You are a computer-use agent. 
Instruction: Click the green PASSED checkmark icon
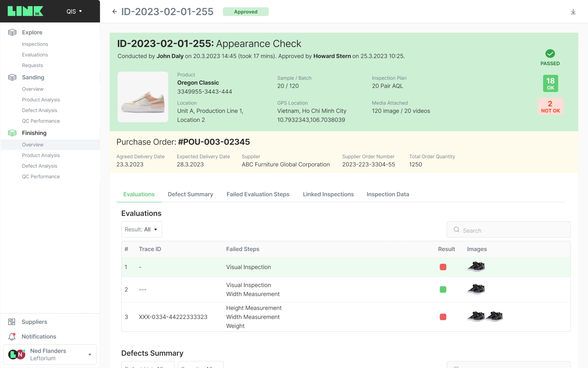click(550, 54)
